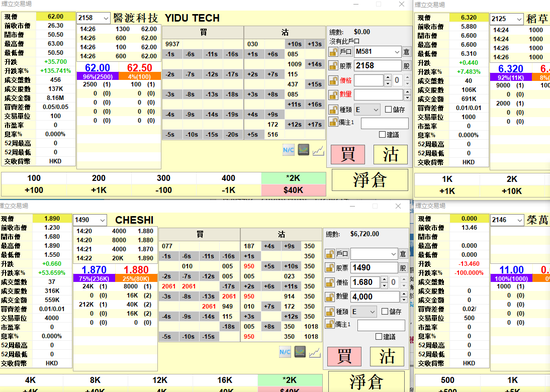Open the M581 account dropdown
Image resolution: width=550 pixels, height=392 pixels.
pyautogui.click(x=396, y=52)
